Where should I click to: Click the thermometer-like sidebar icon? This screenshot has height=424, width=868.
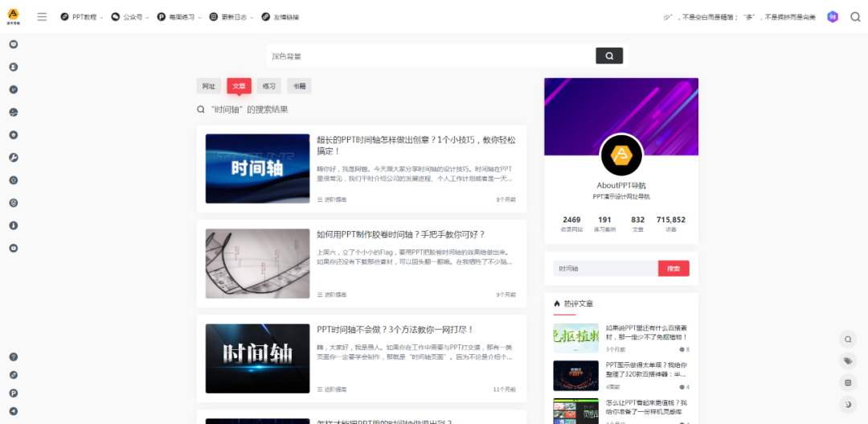click(x=14, y=225)
